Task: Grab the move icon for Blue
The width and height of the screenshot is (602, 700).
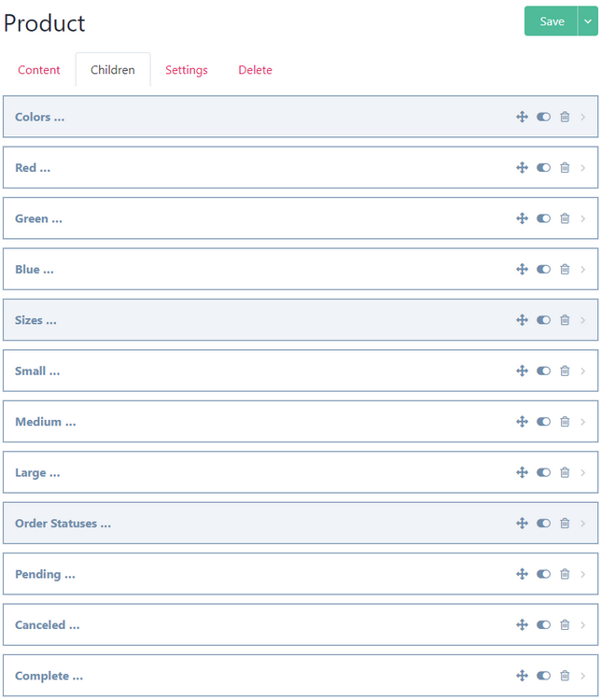Action: (x=522, y=270)
